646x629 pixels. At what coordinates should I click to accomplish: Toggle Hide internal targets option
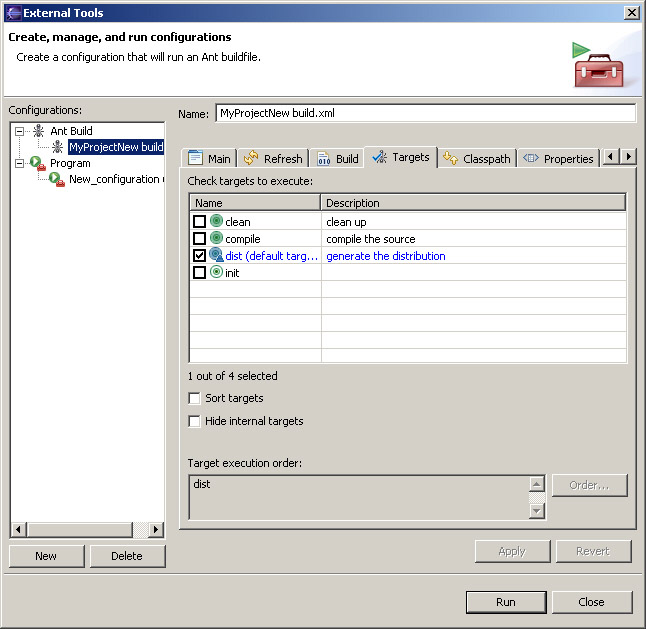pyautogui.click(x=194, y=421)
